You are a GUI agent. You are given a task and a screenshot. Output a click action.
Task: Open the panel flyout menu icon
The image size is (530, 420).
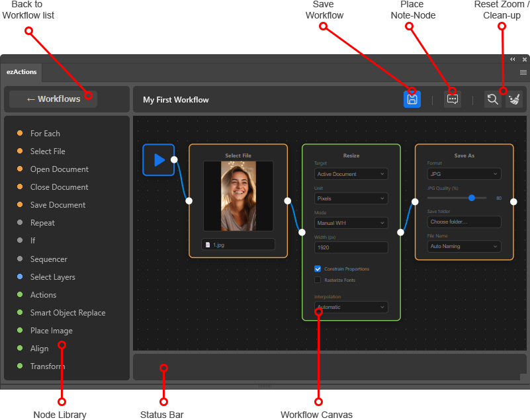tap(523, 72)
